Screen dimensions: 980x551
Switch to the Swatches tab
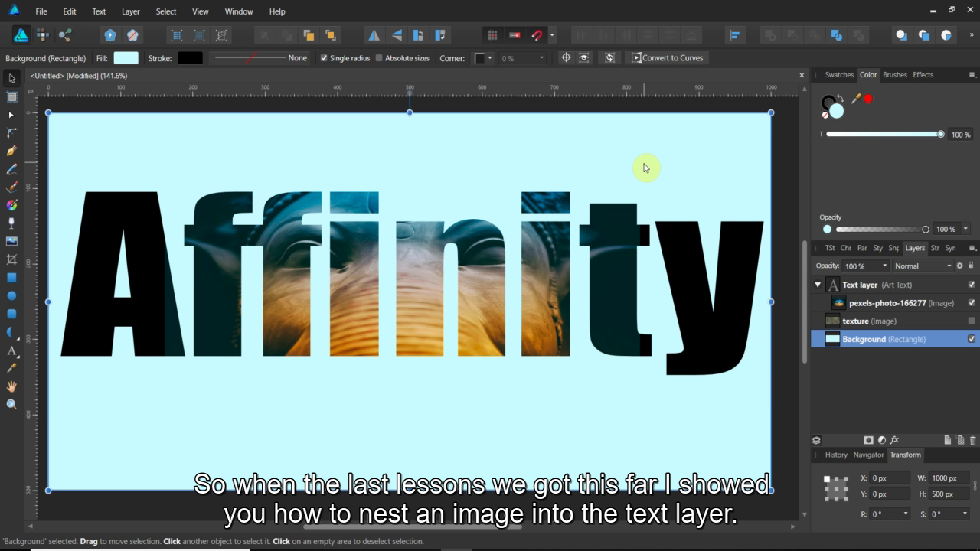839,75
